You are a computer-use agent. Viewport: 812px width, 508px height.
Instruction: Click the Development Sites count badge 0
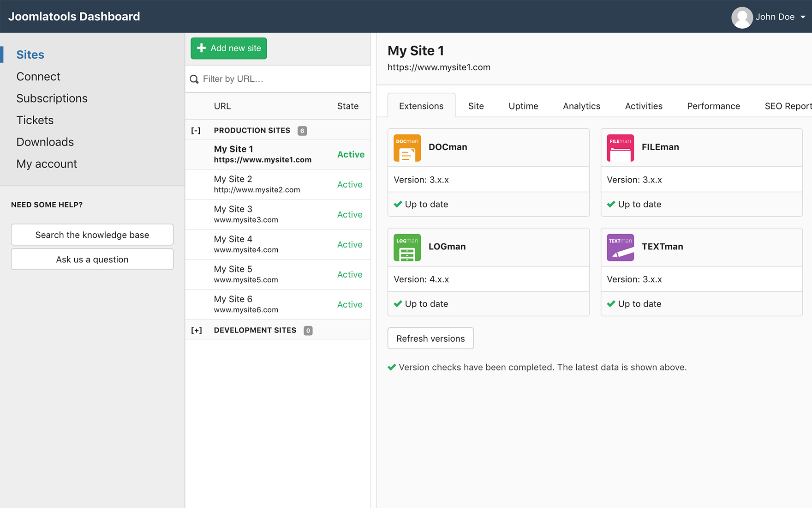point(308,330)
